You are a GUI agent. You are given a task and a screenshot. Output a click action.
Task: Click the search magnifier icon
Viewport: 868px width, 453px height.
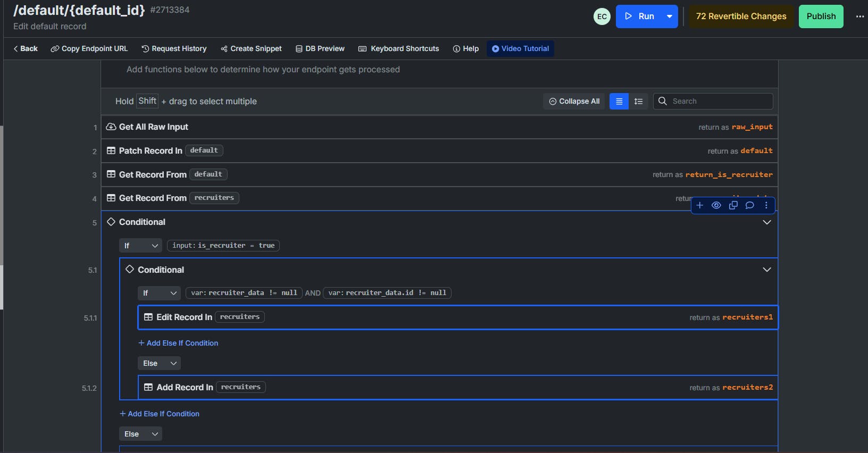[x=663, y=101]
